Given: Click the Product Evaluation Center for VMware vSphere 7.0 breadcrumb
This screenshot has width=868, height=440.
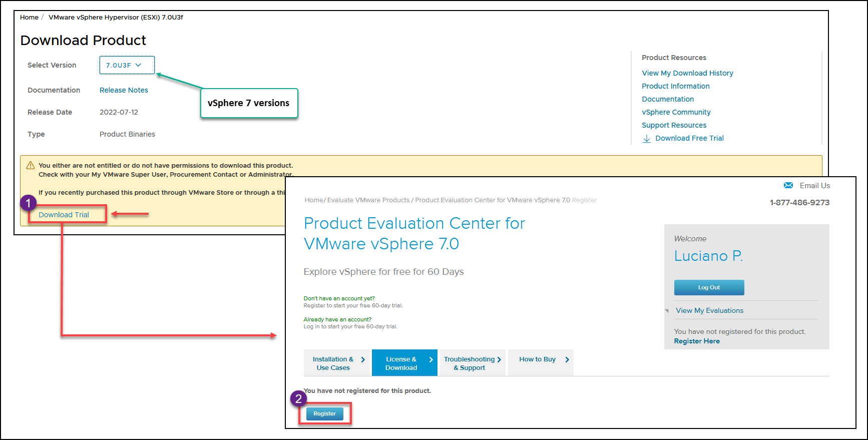Looking at the screenshot, I should pos(493,200).
